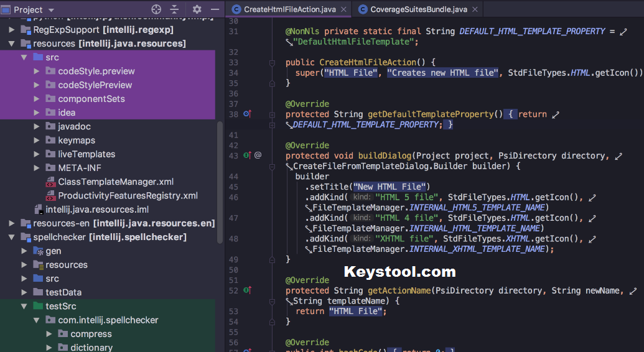Click the override gutter icon on line 38
Image resolution: width=644 pixels, height=352 pixels.
247,114
